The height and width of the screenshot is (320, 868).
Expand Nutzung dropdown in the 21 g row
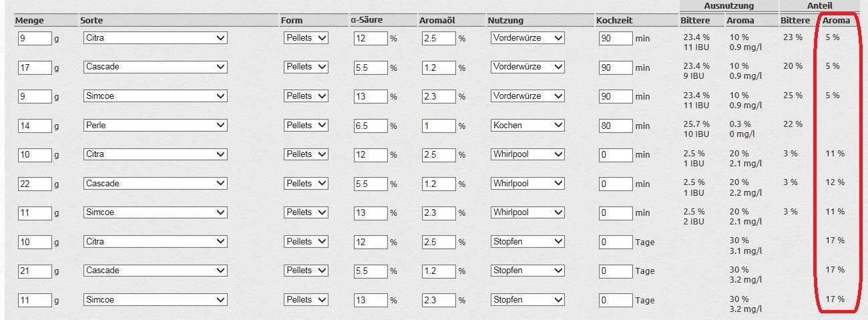pos(527,271)
